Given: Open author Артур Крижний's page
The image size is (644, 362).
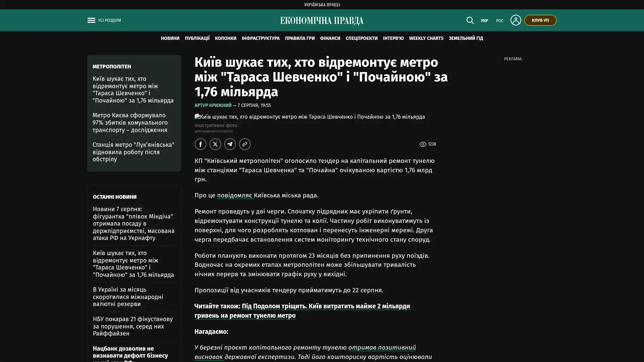Looking at the screenshot, I should (x=213, y=105).
